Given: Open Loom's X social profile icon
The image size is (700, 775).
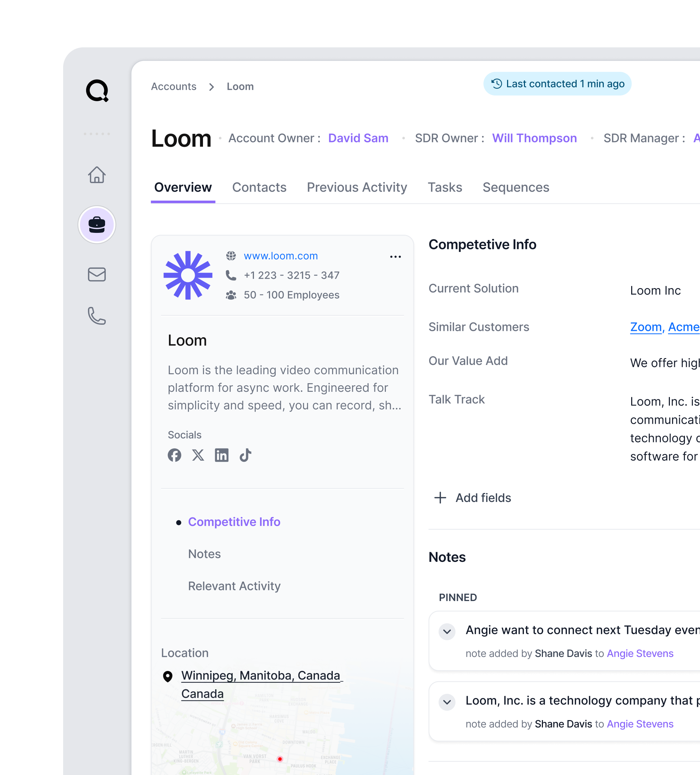Looking at the screenshot, I should coord(198,455).
